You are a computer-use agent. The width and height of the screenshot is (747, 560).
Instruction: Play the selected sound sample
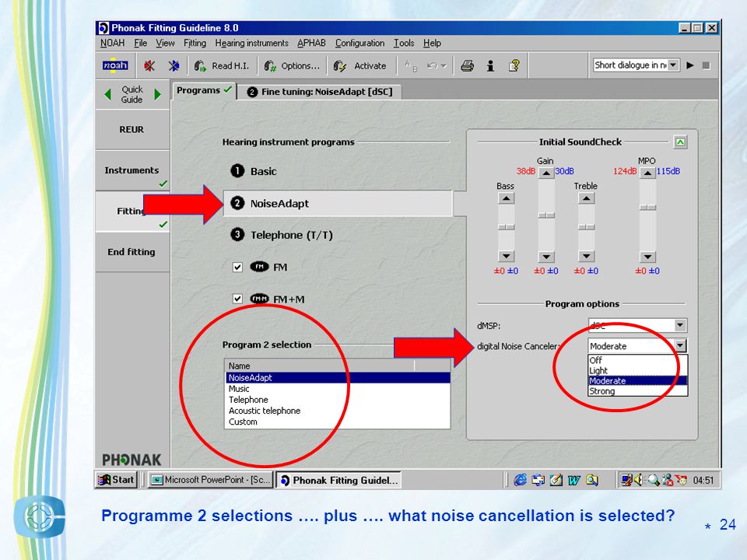click(690, 65)
